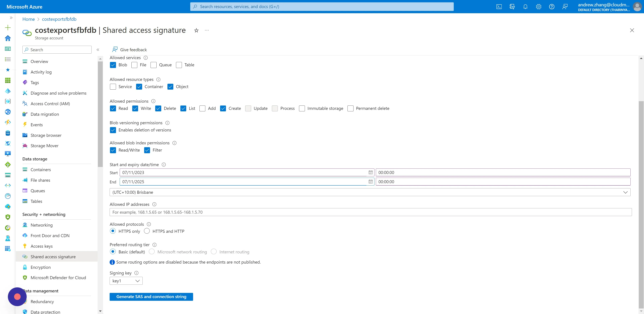Click info icon beside Allowed resource types

coord(158,79)
